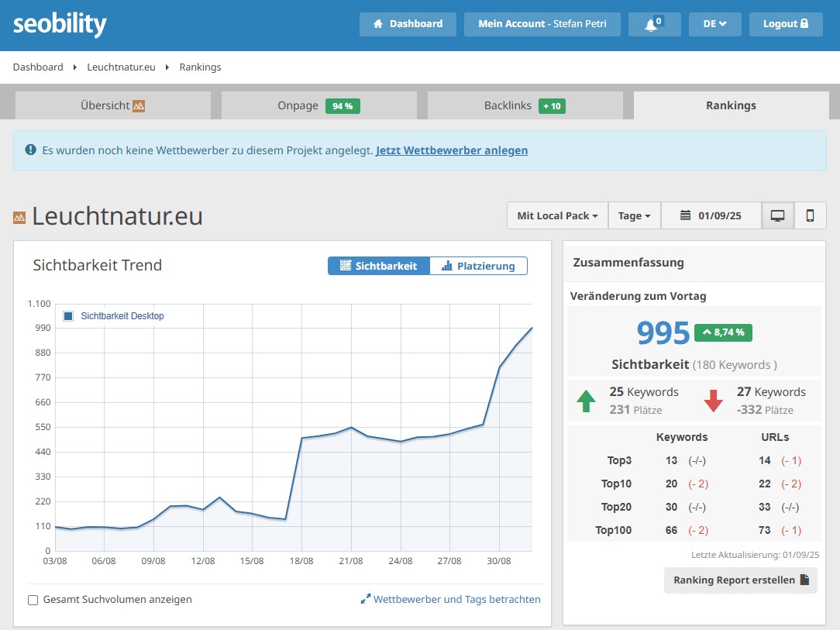840x630 pixels.
Task: Select Leuchtnatur.eu in the breadcrumb trail
Action: [x=121, y=67]
